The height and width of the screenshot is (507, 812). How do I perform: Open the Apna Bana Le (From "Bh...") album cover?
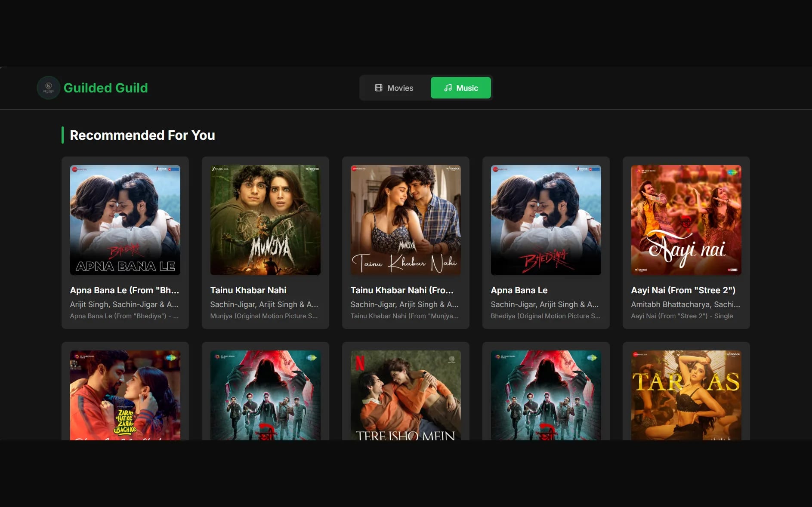[125, 220]
